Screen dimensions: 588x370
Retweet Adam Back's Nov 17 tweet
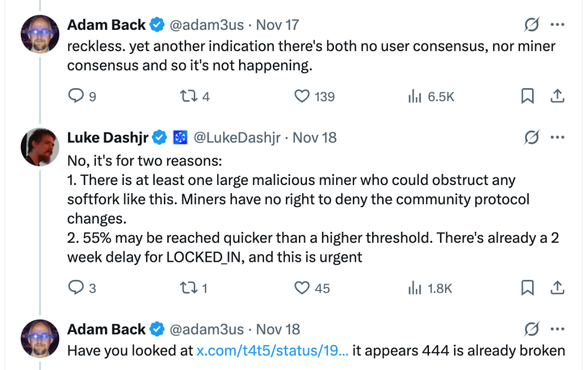[187, 96]
